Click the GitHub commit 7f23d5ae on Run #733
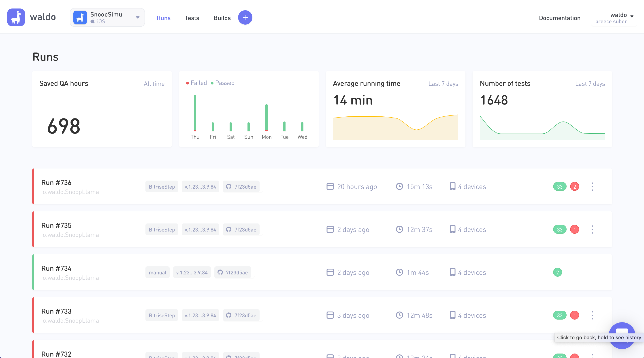 (241, 315)
